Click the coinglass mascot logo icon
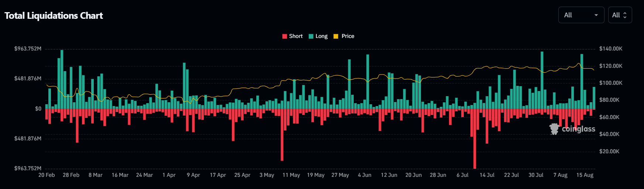 tap(554, 129)
